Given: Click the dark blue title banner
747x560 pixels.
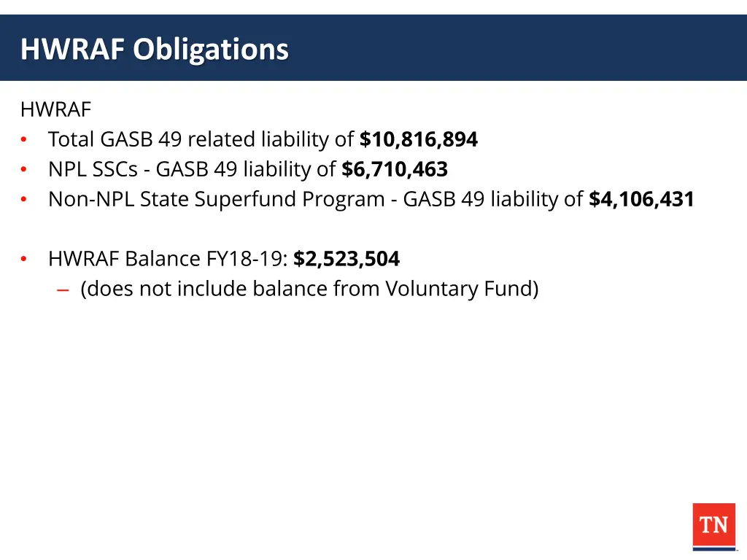Looking at the screenshot, I should coord(373,47).
